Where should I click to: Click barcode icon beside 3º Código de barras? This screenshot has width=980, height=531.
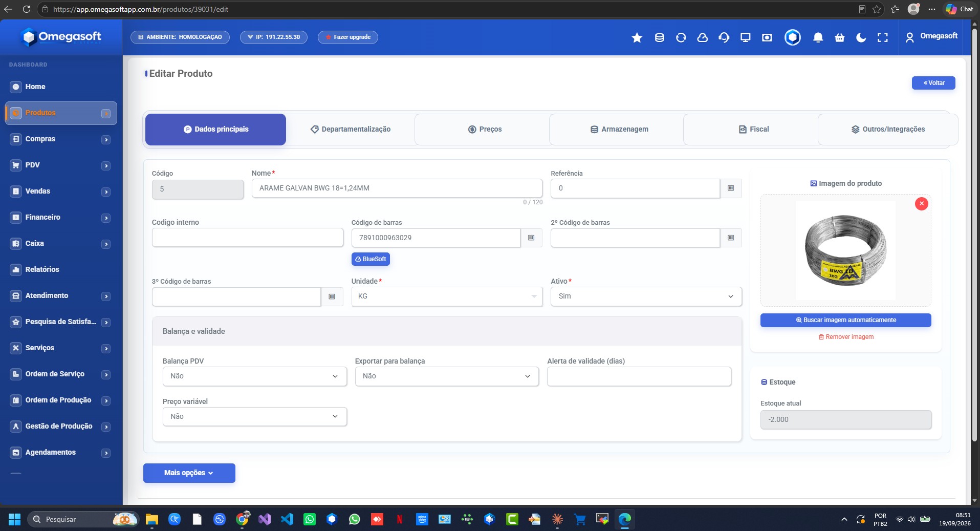(332, 297)
